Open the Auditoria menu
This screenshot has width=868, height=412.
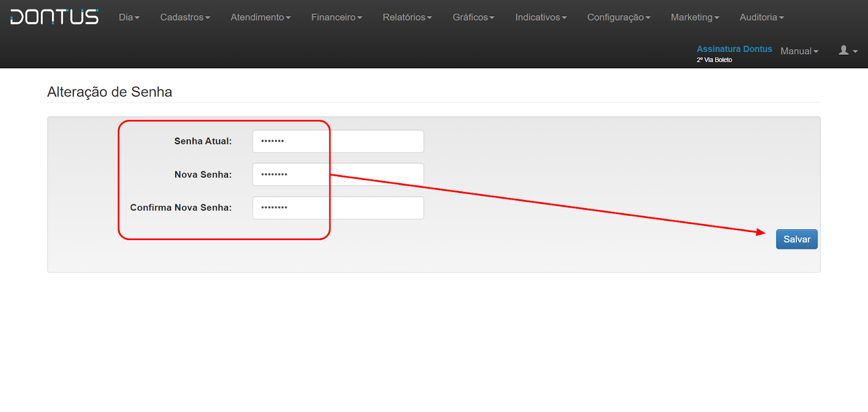[762, 17]
